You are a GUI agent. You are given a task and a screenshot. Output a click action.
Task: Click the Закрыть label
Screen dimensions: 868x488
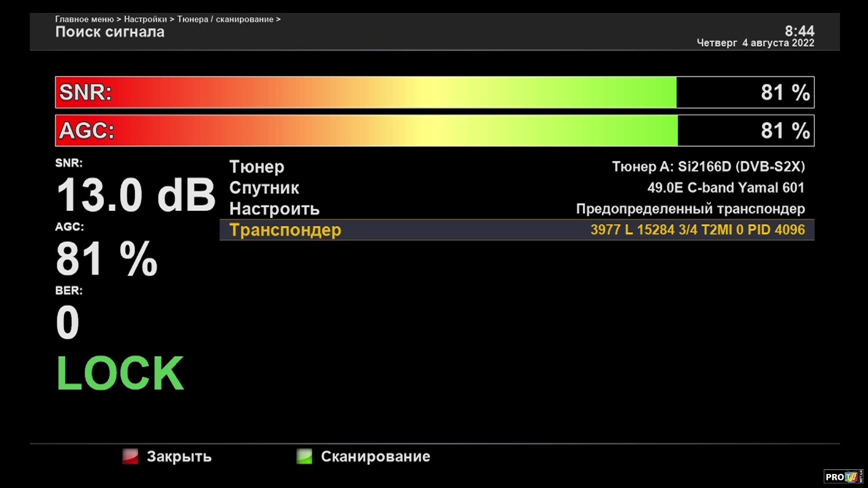pyautogui.click(x=179, y=456)
